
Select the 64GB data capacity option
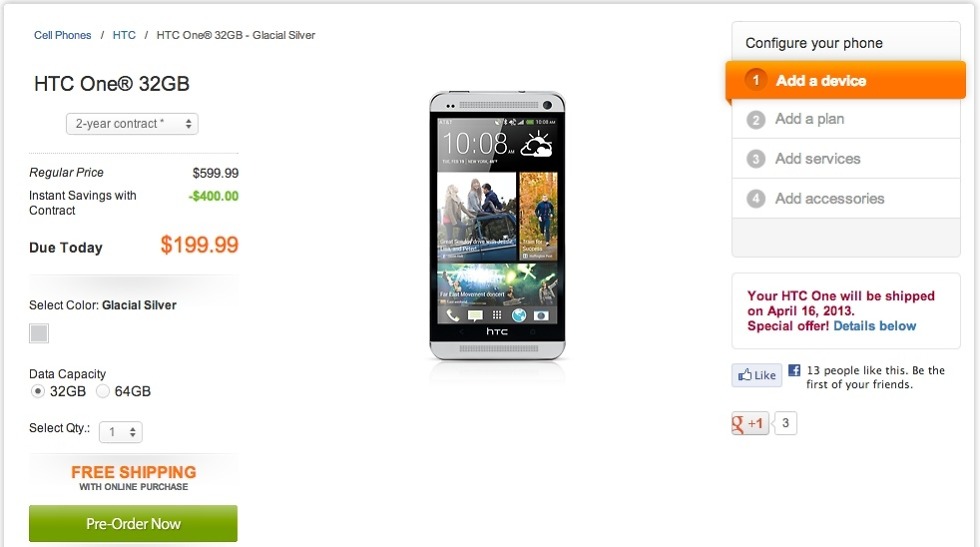pos(103,391)
